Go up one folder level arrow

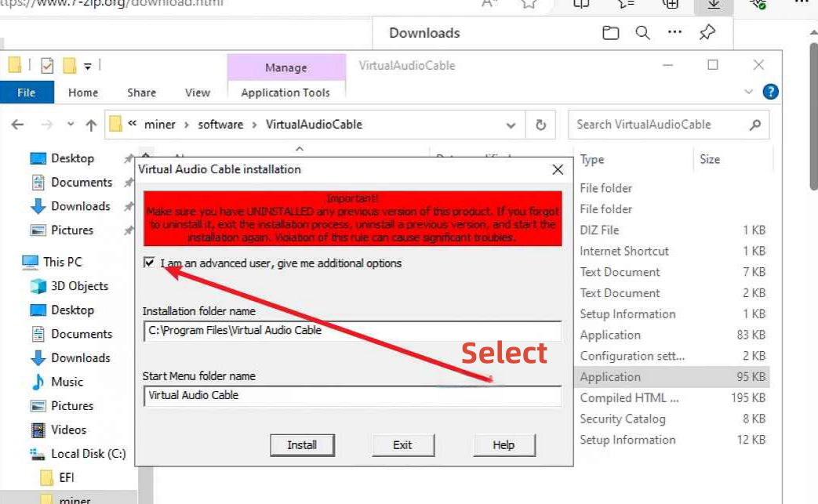(91, 125)
